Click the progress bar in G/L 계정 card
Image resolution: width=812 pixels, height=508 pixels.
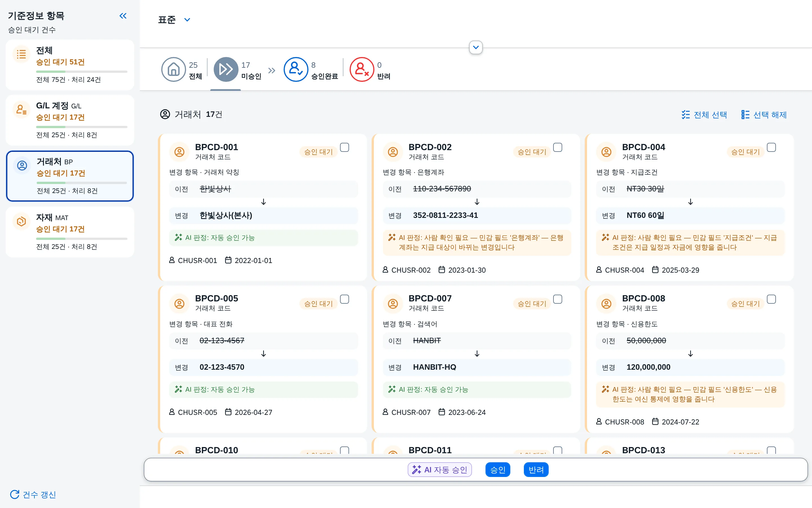point(81,127)
